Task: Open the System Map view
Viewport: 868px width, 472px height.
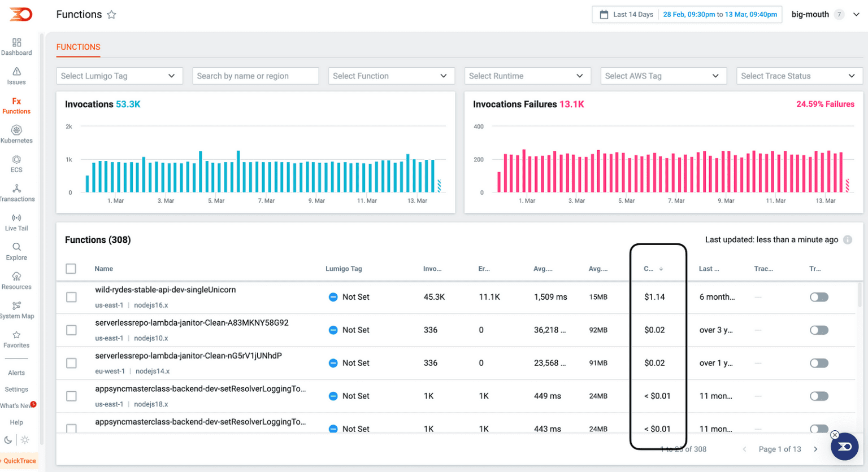Action: click(16, 309)
